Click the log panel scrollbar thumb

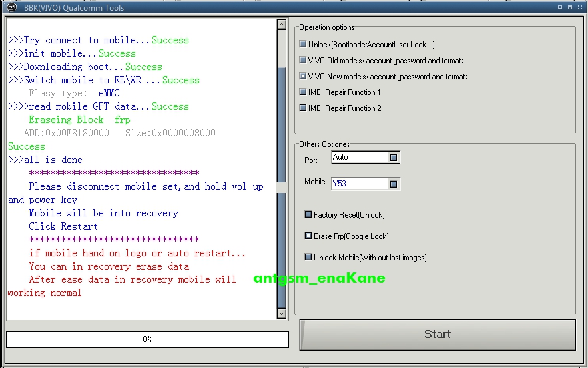pos(282,188)
